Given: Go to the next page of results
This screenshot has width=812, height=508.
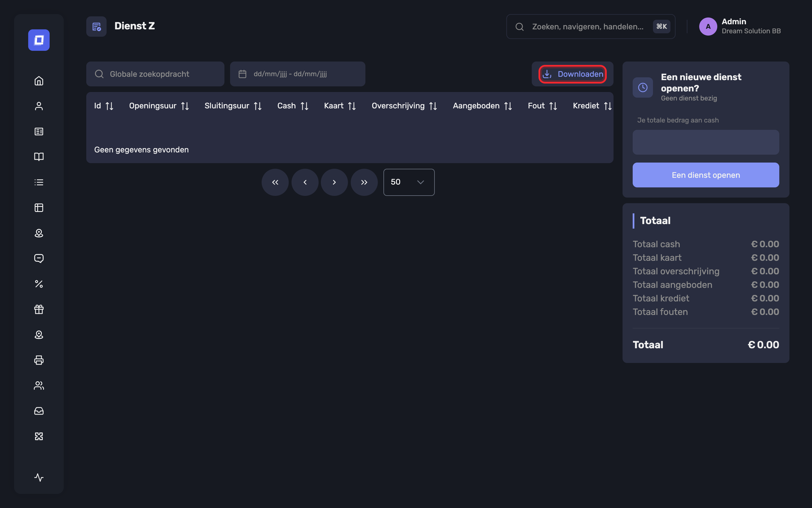Looking at the screenshot, I should click(334, 182).
